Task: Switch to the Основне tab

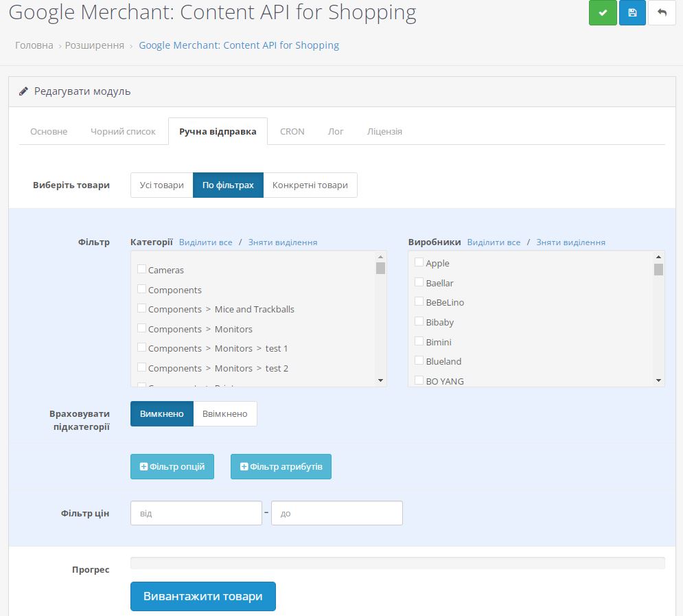Action: tap(47, 131)
